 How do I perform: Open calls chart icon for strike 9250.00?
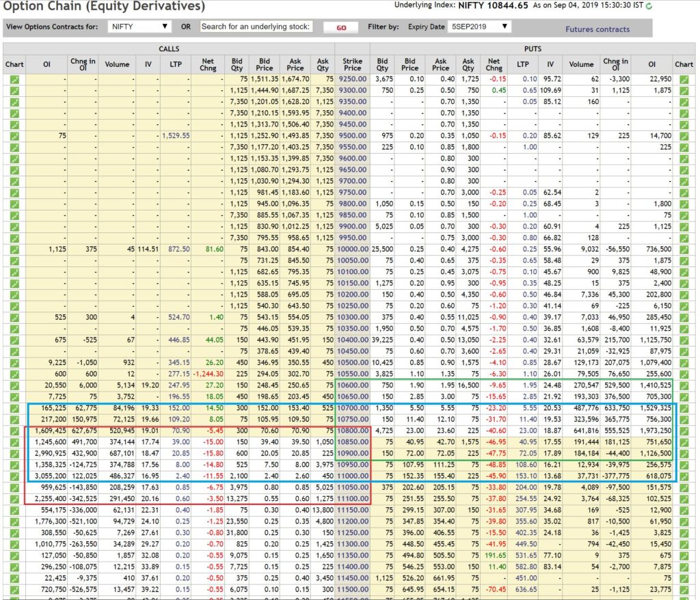click(14, 79)
